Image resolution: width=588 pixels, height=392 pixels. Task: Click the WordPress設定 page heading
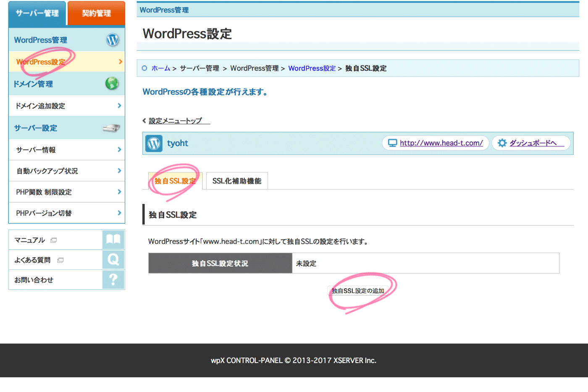tap(187, 34)
